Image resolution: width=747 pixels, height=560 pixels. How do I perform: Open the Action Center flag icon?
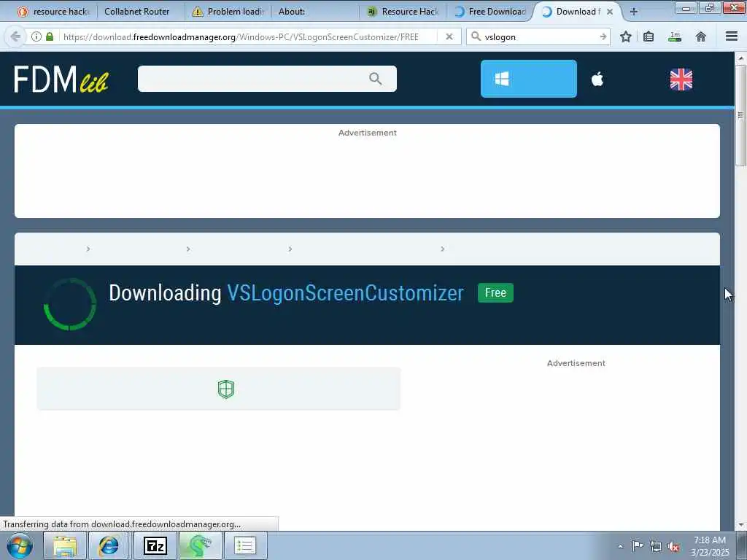pos(638,545)
